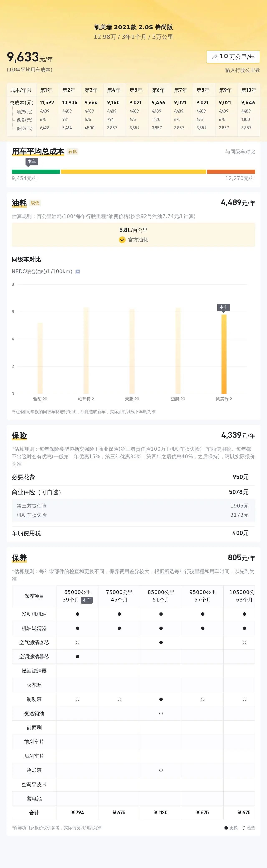Click the 输入行驶公里数 hint text

(243, 70)
